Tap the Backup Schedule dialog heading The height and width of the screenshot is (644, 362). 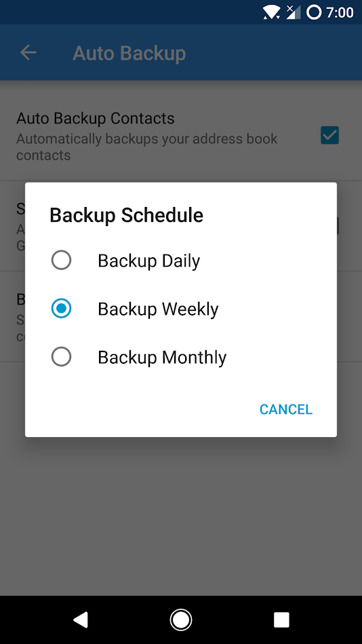(126, 215)
